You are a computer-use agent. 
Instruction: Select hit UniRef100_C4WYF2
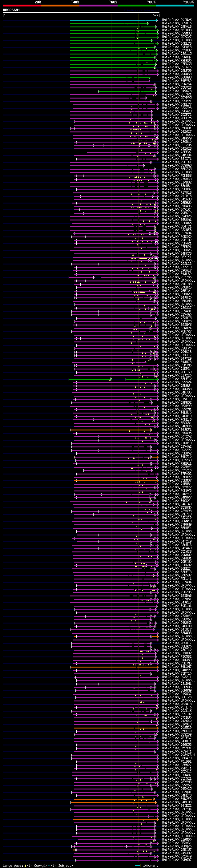(177, 494)
